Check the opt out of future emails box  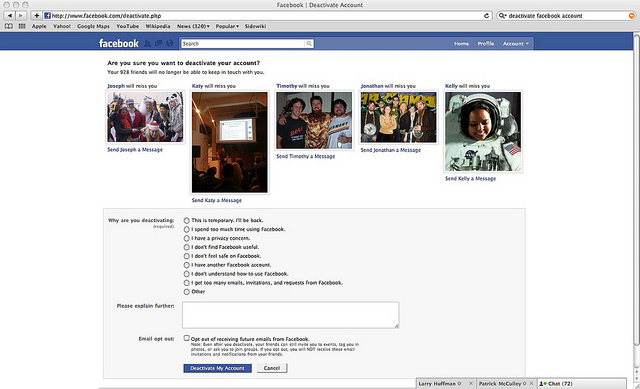(187, 338)
